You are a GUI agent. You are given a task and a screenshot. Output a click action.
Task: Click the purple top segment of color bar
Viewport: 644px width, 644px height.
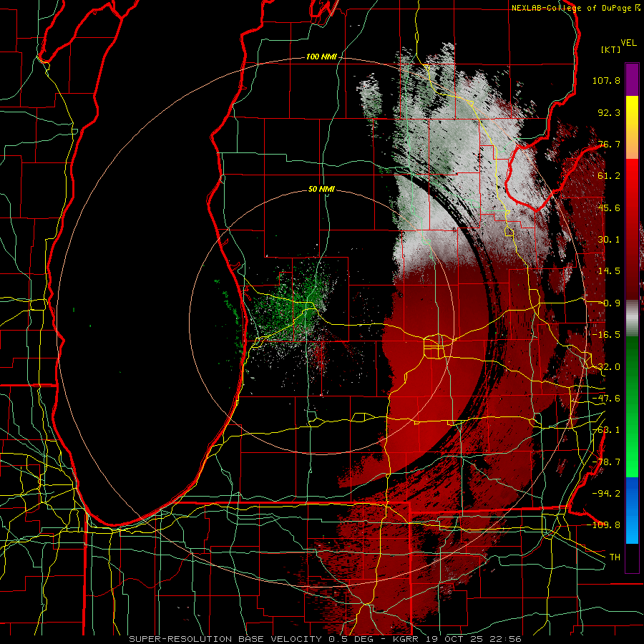(x=632, y=79)
